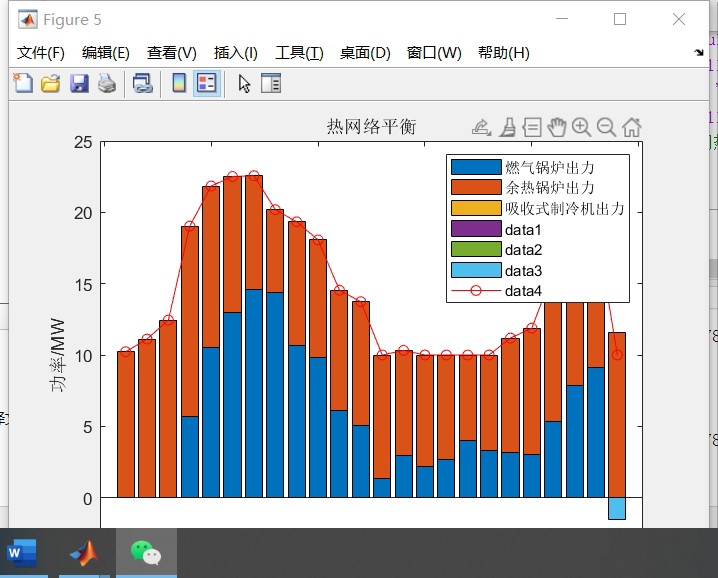The width and height of the screenshot is (718, 578).
Task: Close the Figure 5 window
Action: [x=679, y=19]
